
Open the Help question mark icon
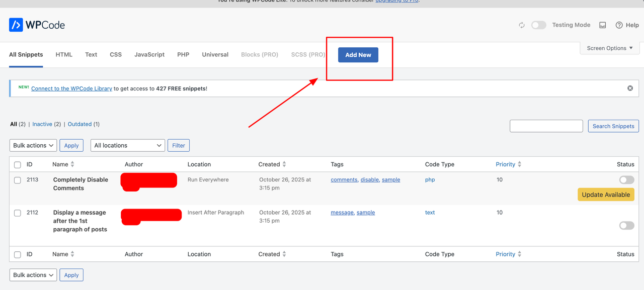click(619, 25)
